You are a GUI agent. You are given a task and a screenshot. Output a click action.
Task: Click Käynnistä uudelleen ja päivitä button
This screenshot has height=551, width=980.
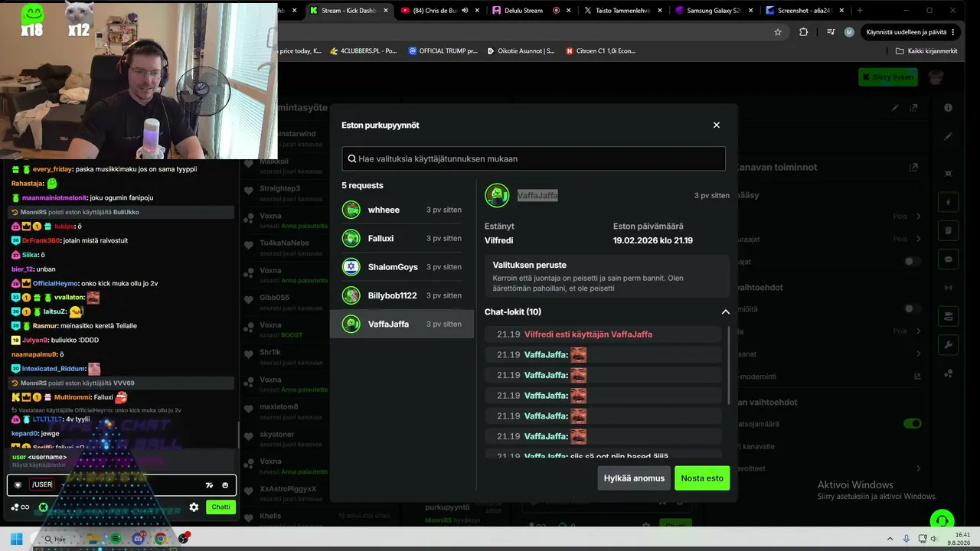tap(911, 32)
